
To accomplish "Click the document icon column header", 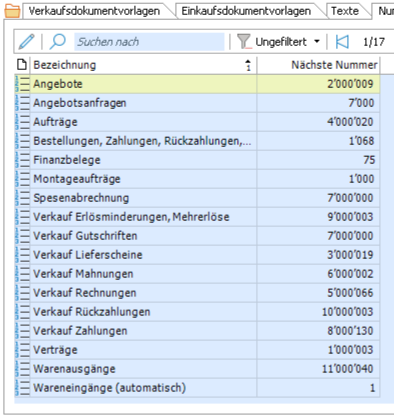I will (22, 64).
